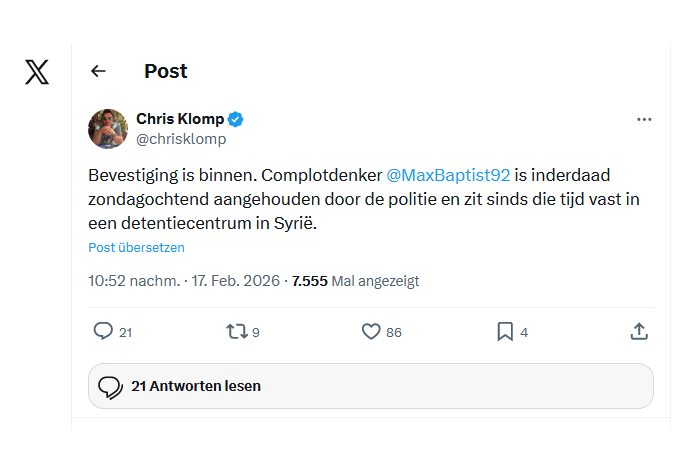Viewport: 696px width, 462px height.
Task: Click the post timestamp 10:52 nachm.
Action: pos(134,281)
